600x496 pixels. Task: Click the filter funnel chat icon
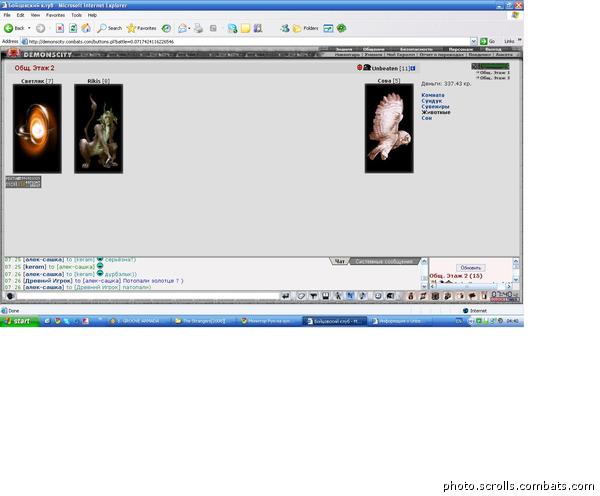tap(313, 296)
